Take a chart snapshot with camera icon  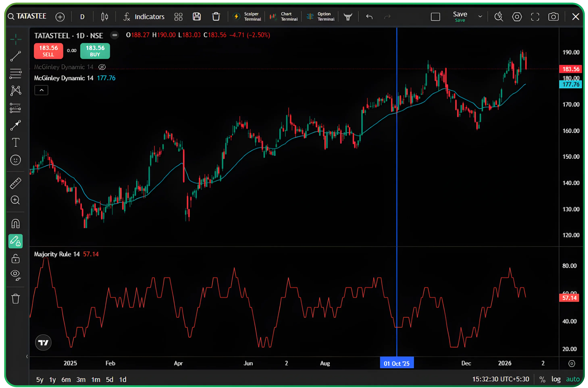pos(553,17)
